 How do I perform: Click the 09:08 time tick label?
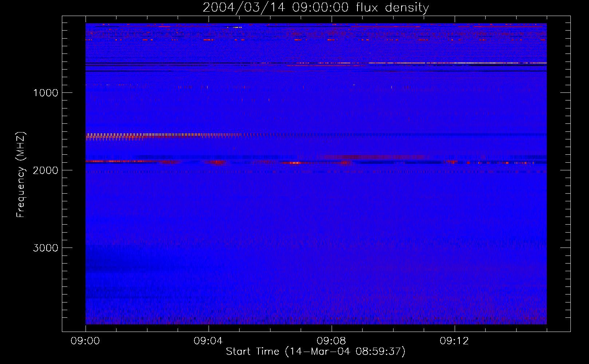pyautogui.click(x=331, y=341)
